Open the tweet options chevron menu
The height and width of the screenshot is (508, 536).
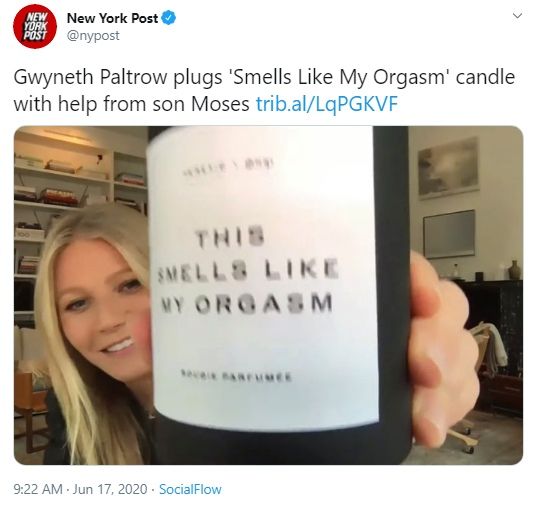[x=518, y=15]
